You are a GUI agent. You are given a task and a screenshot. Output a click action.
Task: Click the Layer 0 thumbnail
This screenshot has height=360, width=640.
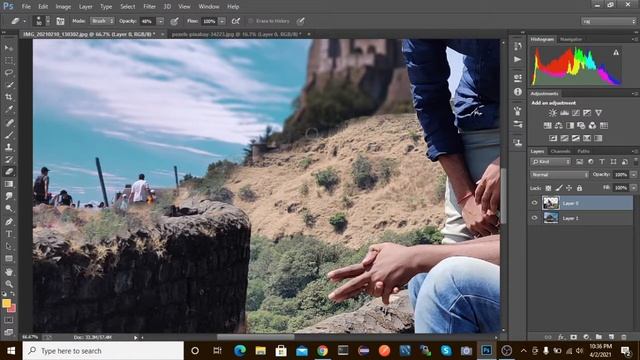[x=551, y=203]
